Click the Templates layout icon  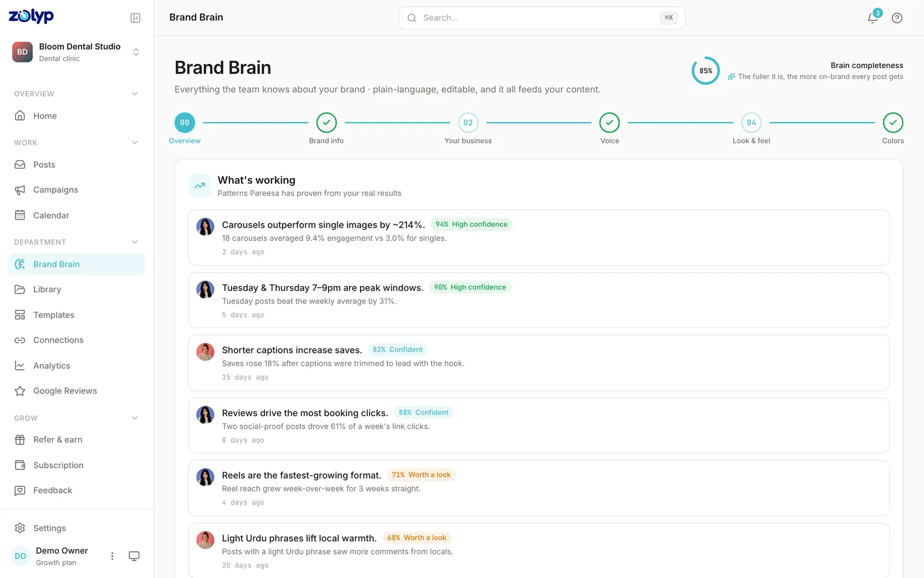point(20,315)
